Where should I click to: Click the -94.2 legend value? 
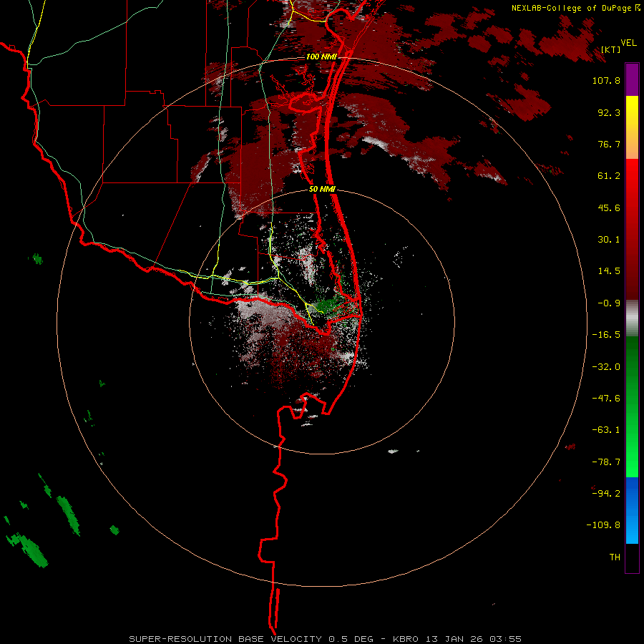pos(606,493)
